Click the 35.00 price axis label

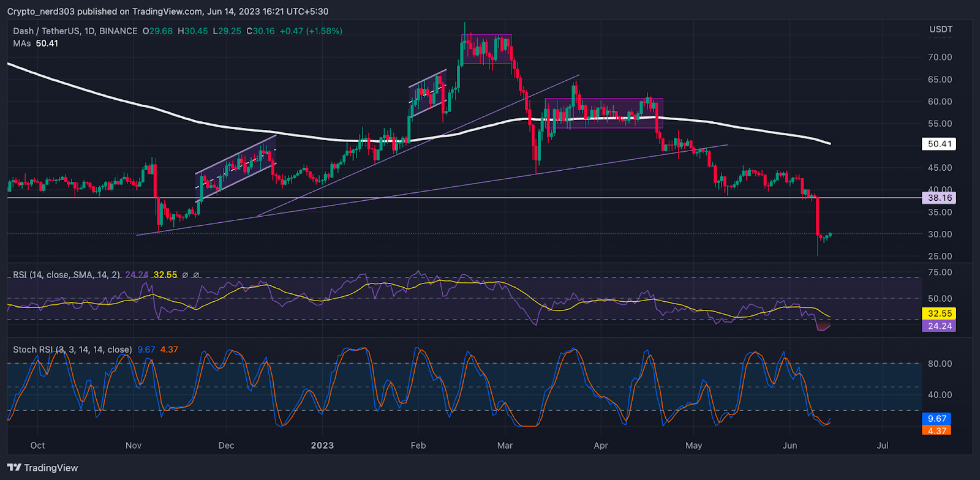tap(940, 212)
